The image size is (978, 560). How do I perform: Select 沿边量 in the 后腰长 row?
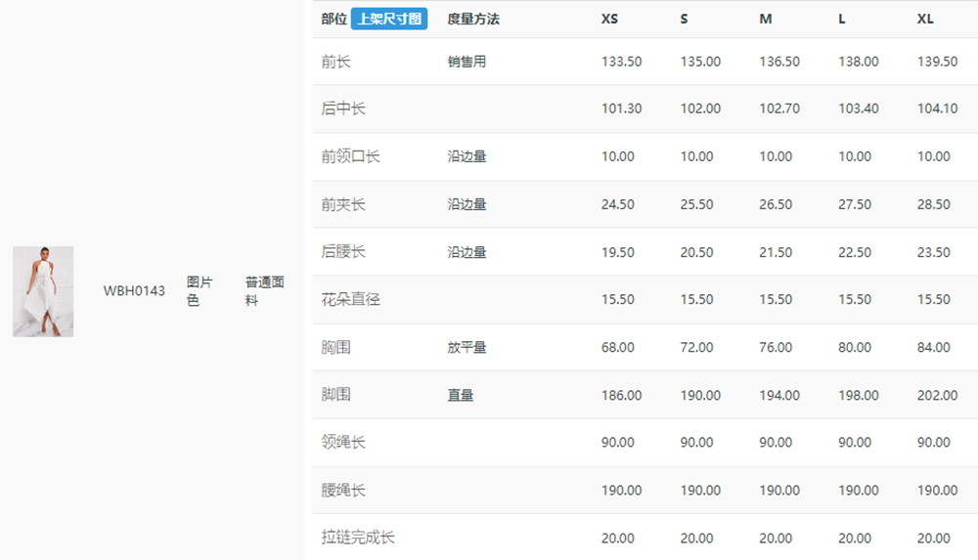[467, 252]
